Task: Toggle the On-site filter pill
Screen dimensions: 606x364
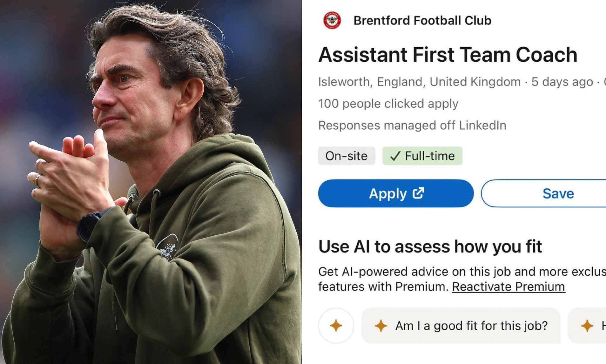Action: 346,156
